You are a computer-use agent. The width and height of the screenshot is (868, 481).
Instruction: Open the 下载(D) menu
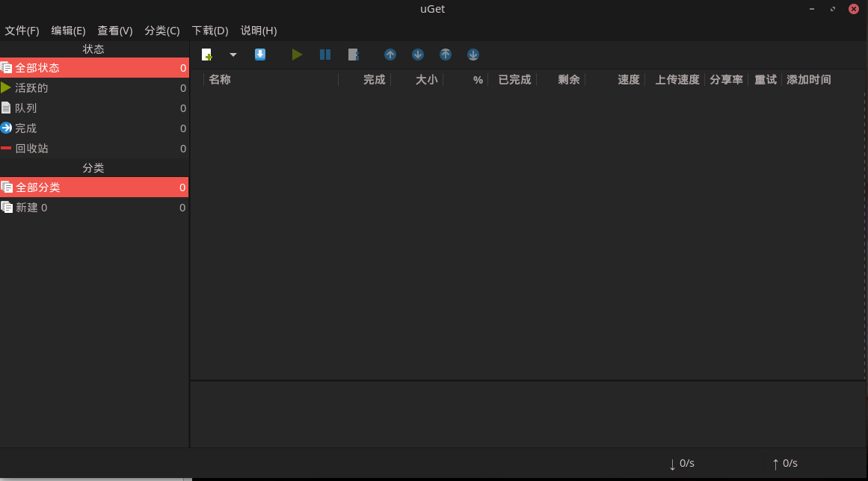point(209,31)
